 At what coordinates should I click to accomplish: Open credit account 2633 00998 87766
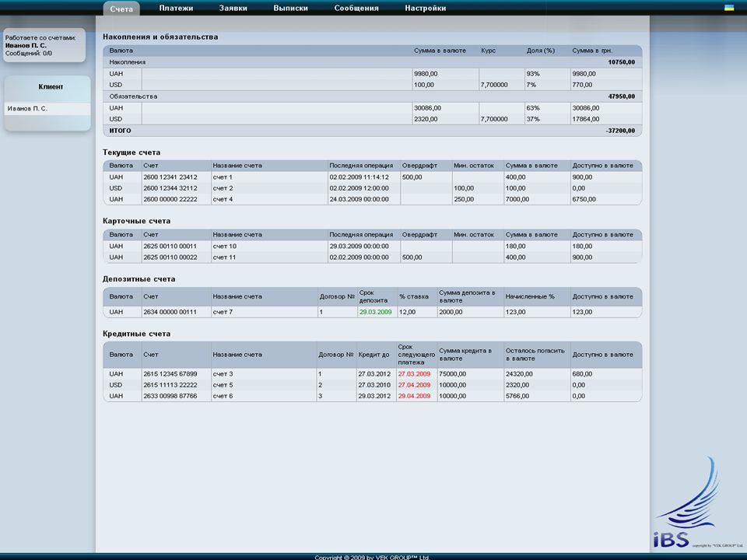(170, 396)
